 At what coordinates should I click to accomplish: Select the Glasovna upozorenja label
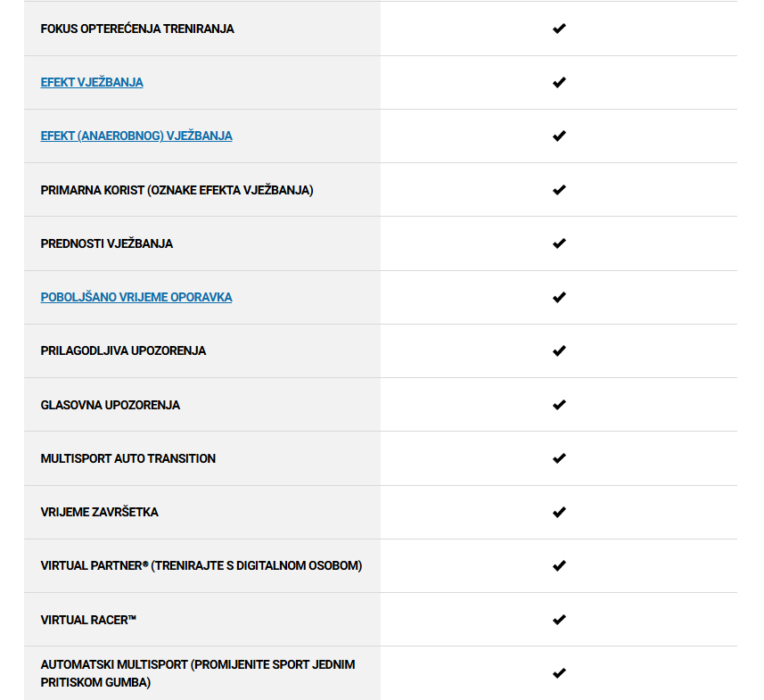click(x=111, y=405)
